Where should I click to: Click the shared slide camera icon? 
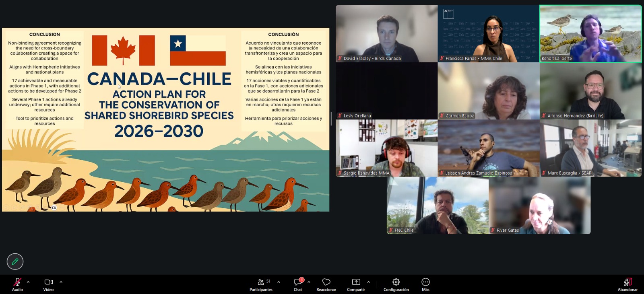coord(54,208)
